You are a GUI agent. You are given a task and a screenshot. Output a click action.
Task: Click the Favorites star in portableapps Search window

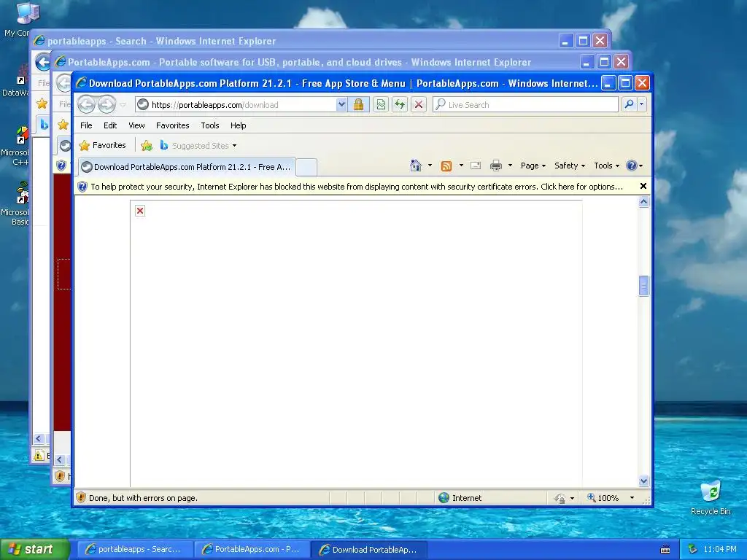[x=42, y=104]
